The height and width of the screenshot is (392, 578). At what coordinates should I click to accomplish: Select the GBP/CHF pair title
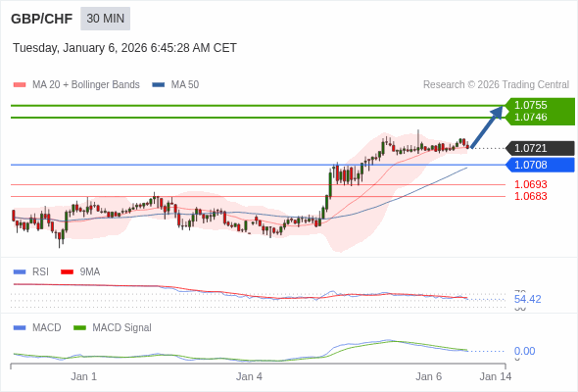(42, 19)
